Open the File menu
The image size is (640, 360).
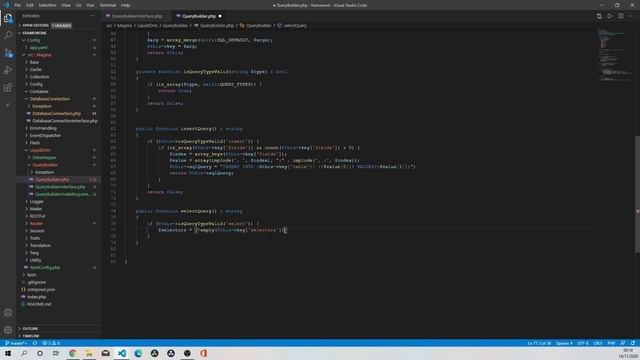coord(18,5)
